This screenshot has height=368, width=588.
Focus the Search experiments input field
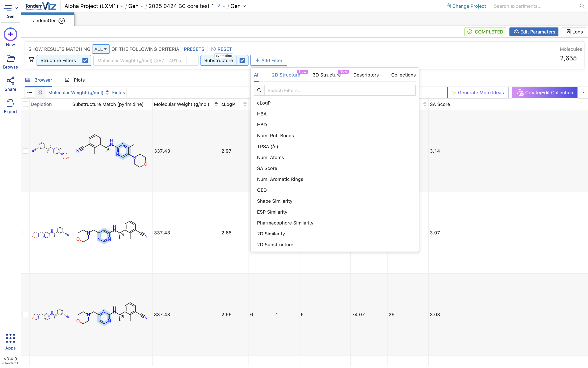coord(534,6)
